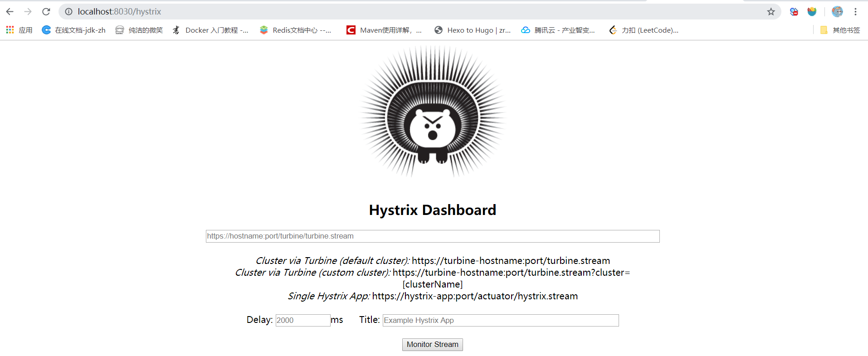Open the Maven使用详解 bookmark
Screen dimensions: 868x356
(384, 30)
